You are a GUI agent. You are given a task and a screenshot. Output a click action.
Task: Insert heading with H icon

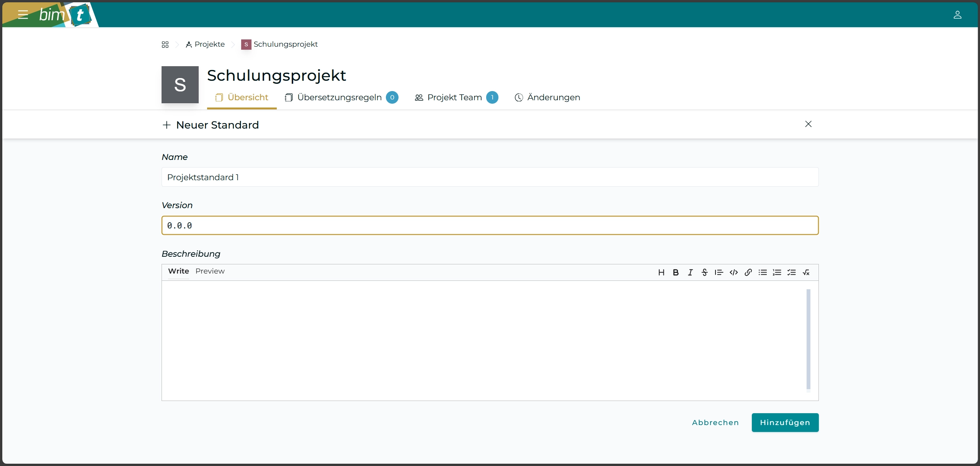pyautogui.click(x=661, y=272)
